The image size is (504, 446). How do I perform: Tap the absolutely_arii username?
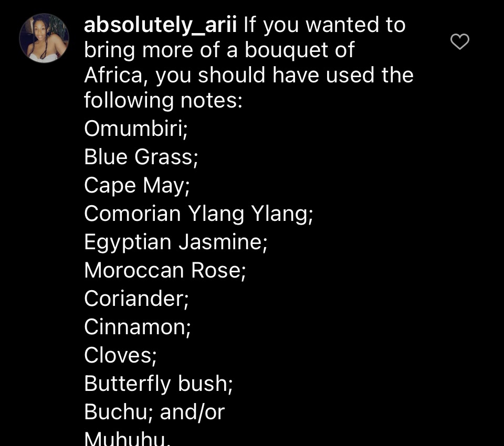pos(161,25)
